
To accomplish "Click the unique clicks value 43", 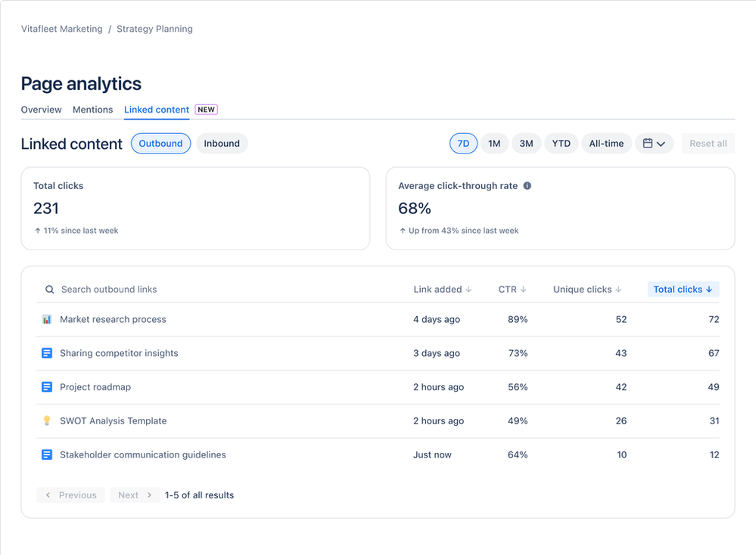I will coord(621,353).
